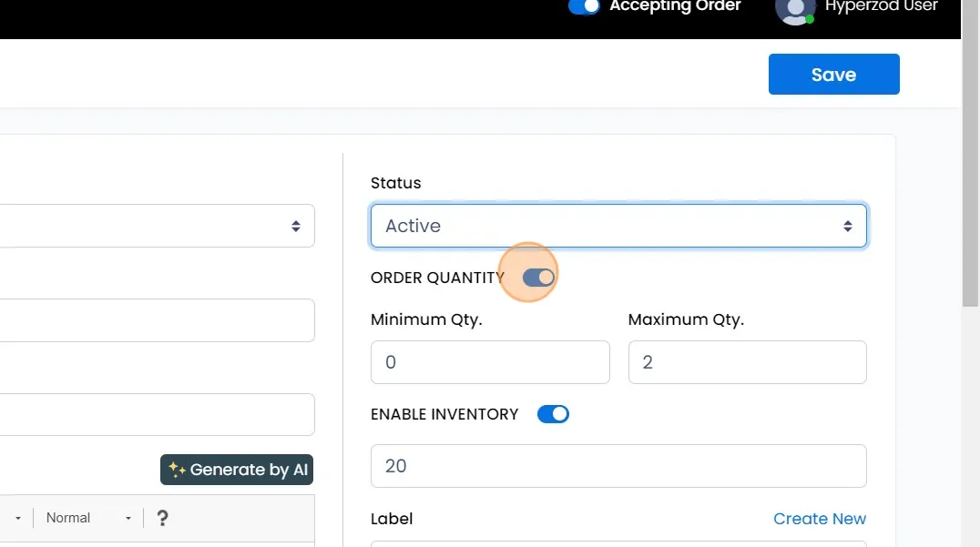Expand the Normal text style dropdown
Viewport: 980px width, 547px height.
[89, 518]
